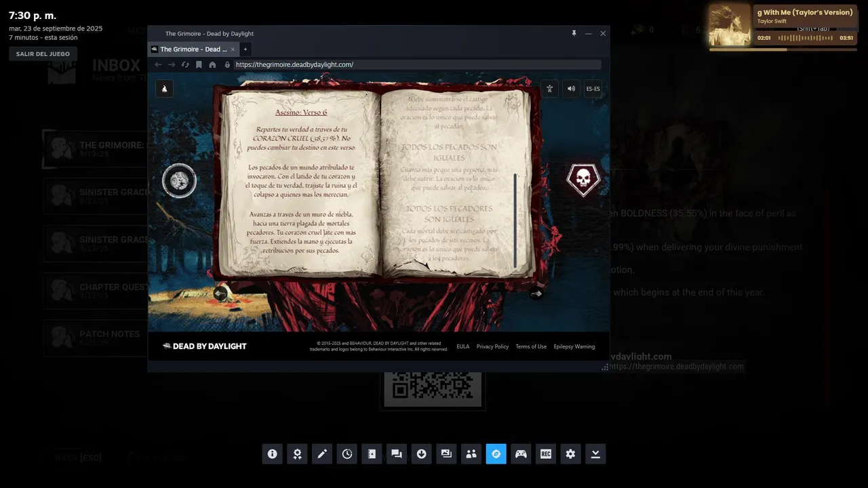The width and height of the screenshot is (868, 488).
Task: Click the Taylor Swift album art thumbnail
Action: point(730,25)
